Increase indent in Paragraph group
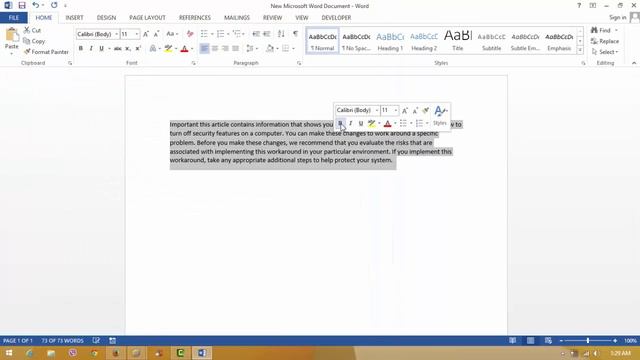 [x=267, y=34]
